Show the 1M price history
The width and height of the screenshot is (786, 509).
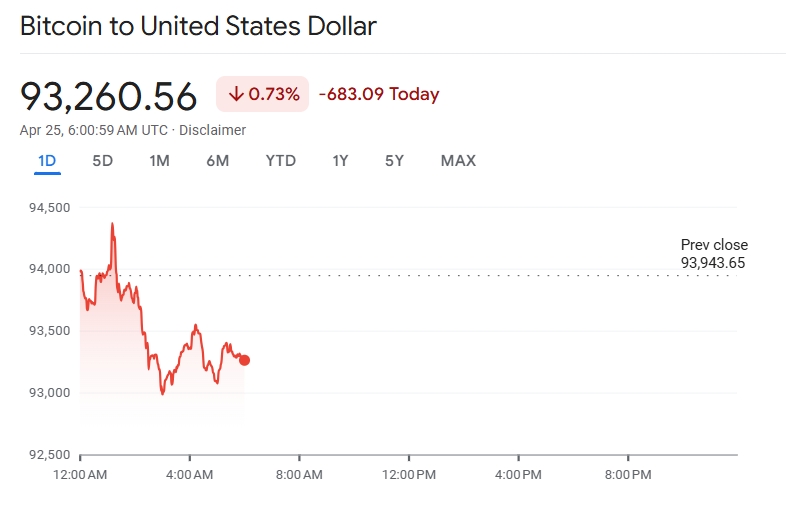click(159, 160)
